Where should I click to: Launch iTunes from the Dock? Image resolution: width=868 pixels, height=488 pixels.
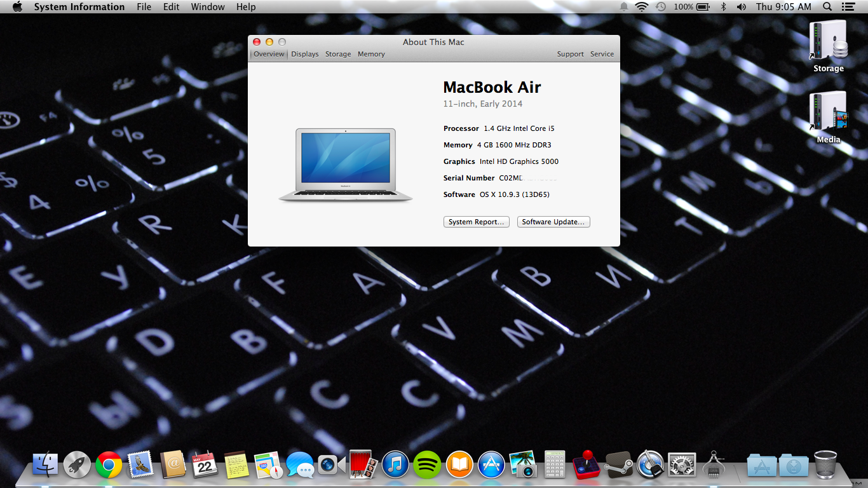[x=395, y=465]
